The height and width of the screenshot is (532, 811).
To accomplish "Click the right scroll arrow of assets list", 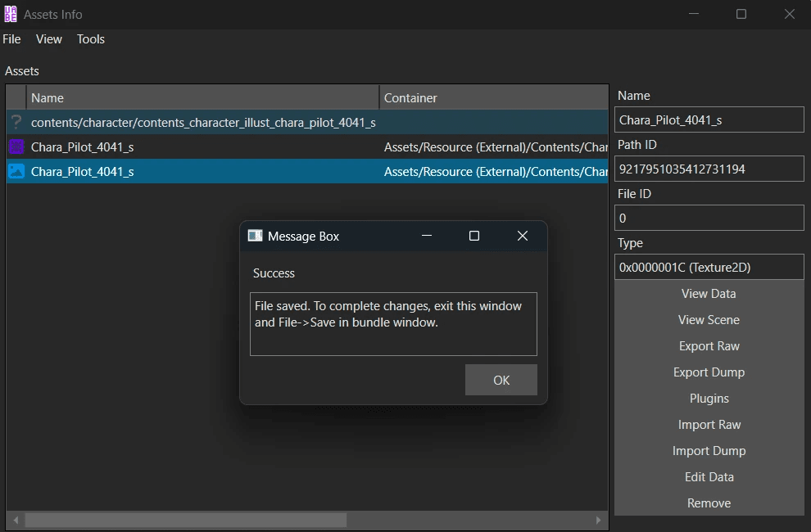I will pyautogui.click(x=599, y=520).
